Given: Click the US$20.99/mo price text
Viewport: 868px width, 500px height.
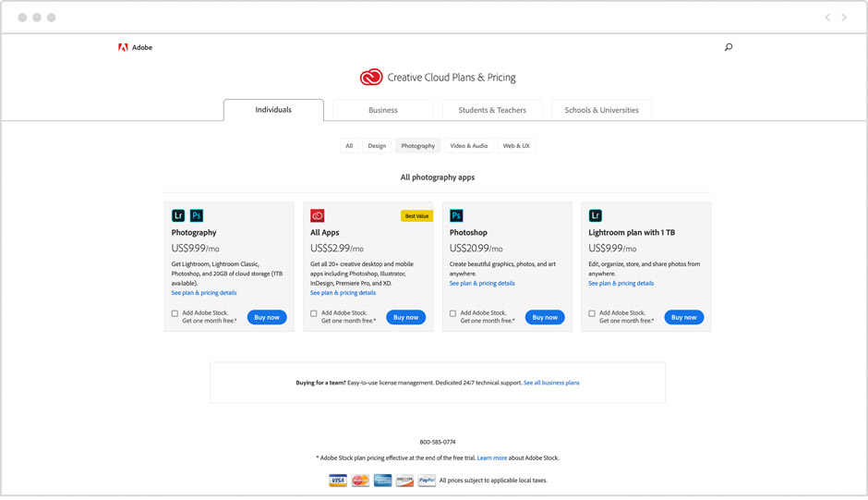Looking at the screenshot, I should tap(476, 249).
